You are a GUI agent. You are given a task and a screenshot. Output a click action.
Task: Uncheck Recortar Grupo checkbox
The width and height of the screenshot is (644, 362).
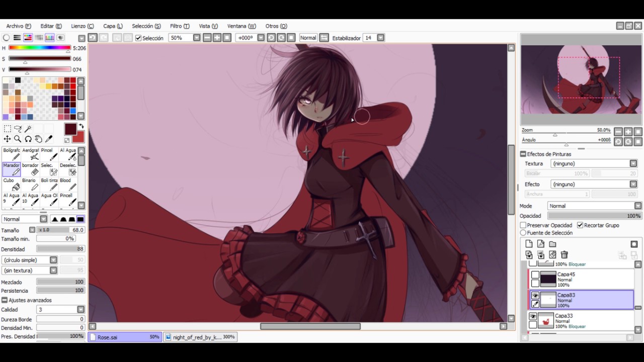click(x=580, y=225)
